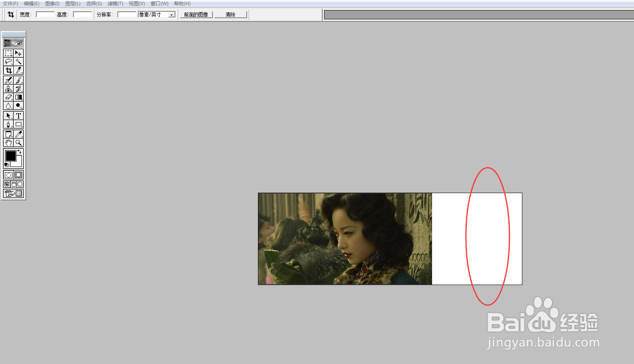
Task: Click the Adobe Online eye image
Action: click(x=14, y=43)
